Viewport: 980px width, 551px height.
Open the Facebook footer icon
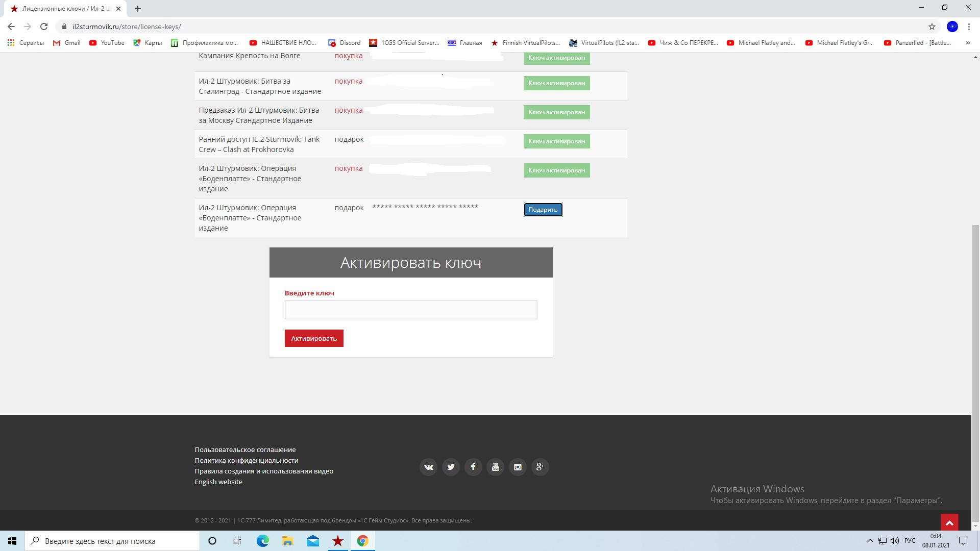point(473,467)
